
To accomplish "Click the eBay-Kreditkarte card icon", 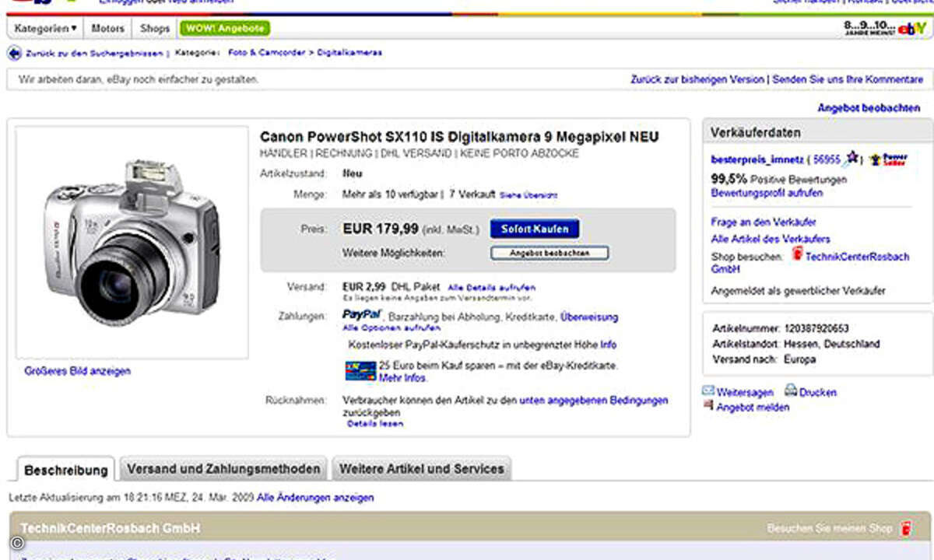I will tap(360, 370).
